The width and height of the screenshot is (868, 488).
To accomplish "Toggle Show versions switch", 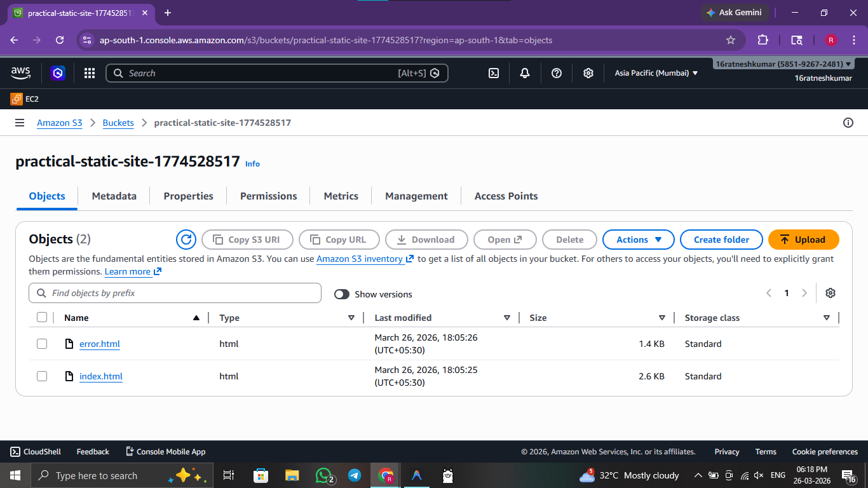I will (342, 294).
